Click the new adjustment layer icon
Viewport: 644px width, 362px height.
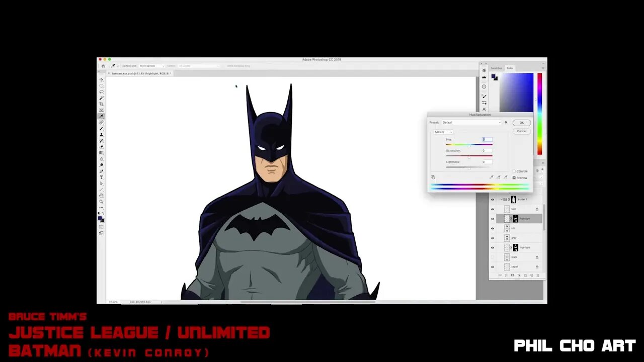tap(519, 275)
